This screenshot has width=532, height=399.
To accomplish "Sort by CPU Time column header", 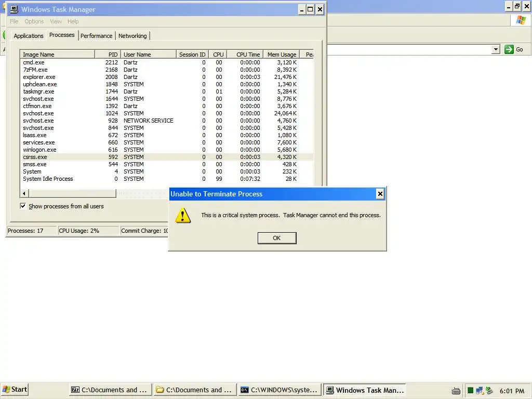I will [x=245, y=54].
